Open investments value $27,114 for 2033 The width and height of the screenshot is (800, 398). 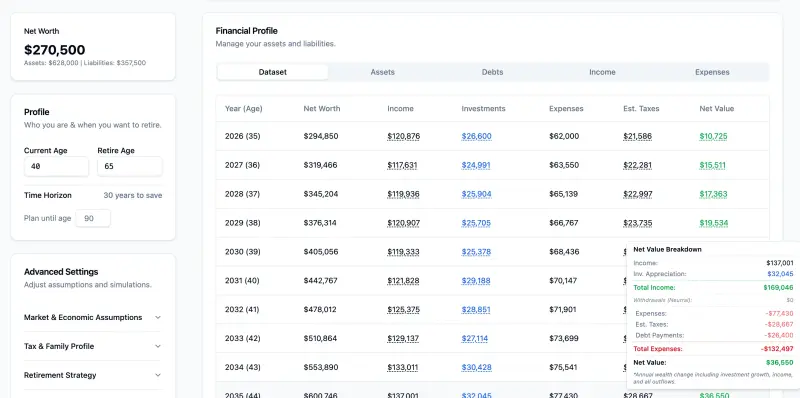(x=474, y=338)
